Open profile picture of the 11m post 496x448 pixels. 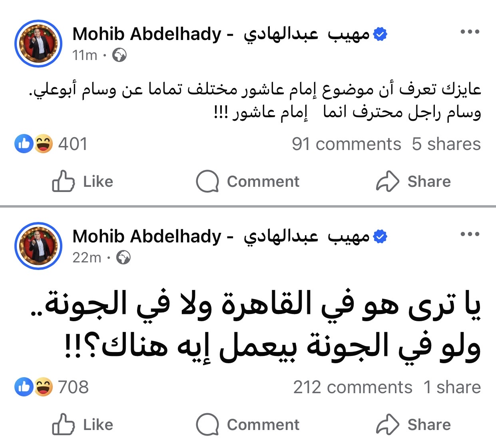[38, 44]
